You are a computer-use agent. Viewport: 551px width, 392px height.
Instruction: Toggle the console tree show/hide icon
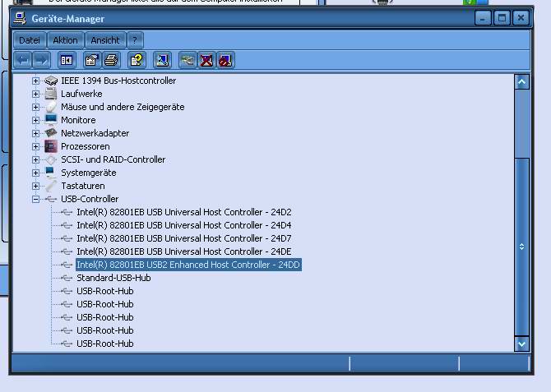point(67,61)
